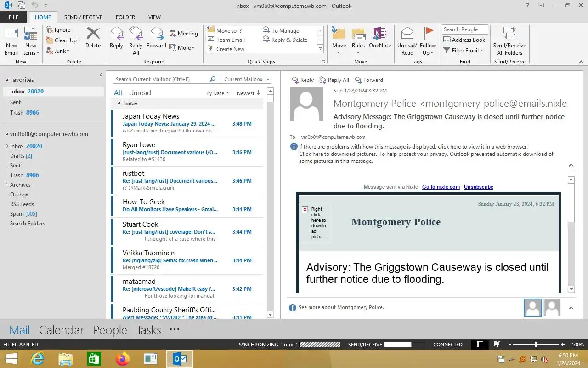Click the Windows Start button

pos(11,359)
